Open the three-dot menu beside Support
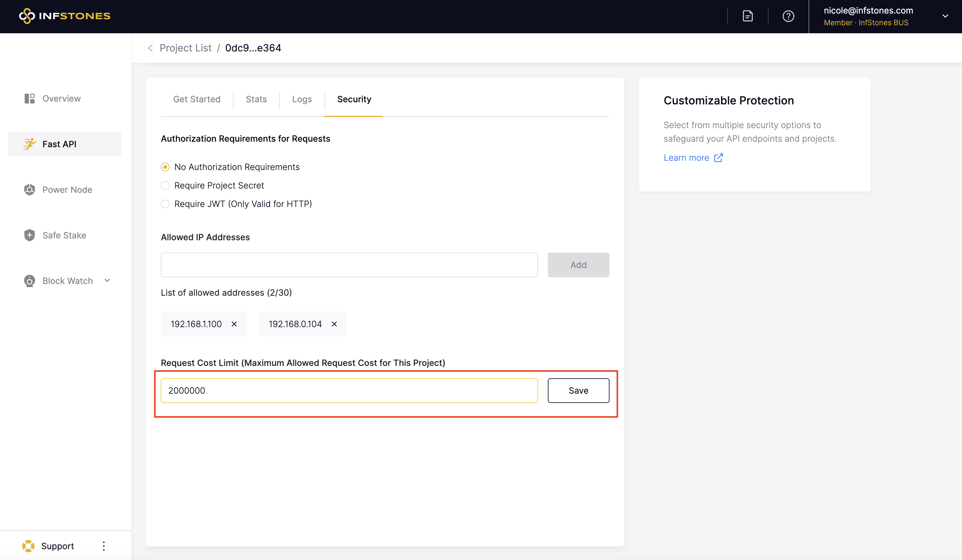The image size is (962, 560). 104,546
